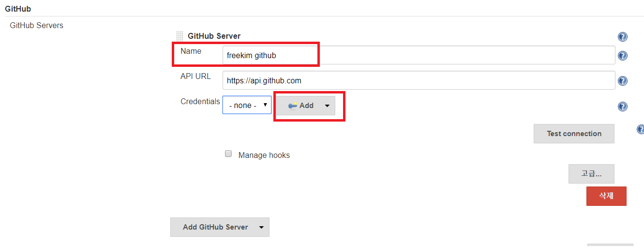Click the Name input field
This screenshot has width=644, height=248.
pos(419,55)
